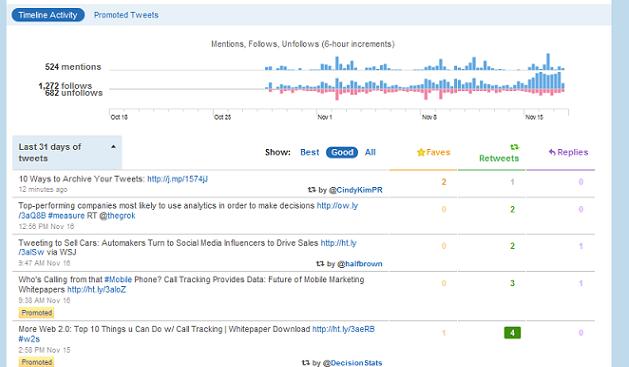Click the 1,272 follows label
Viewport: 629px width, 367px height.
[65, 85]
